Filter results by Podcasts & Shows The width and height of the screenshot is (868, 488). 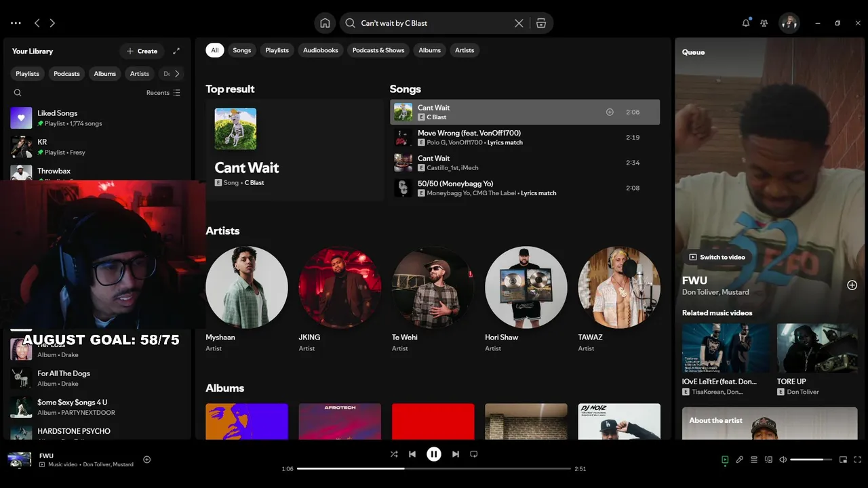(378, 50)
